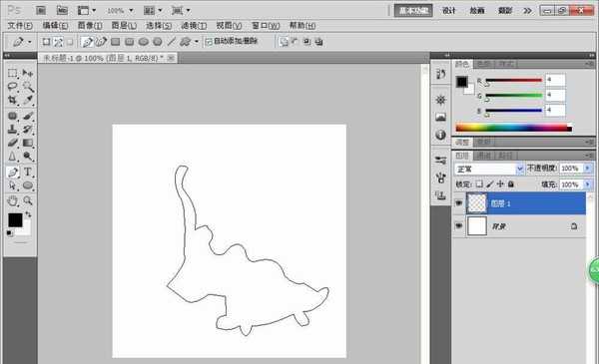
Task: Select the Move tool
Action: point(28,73)
